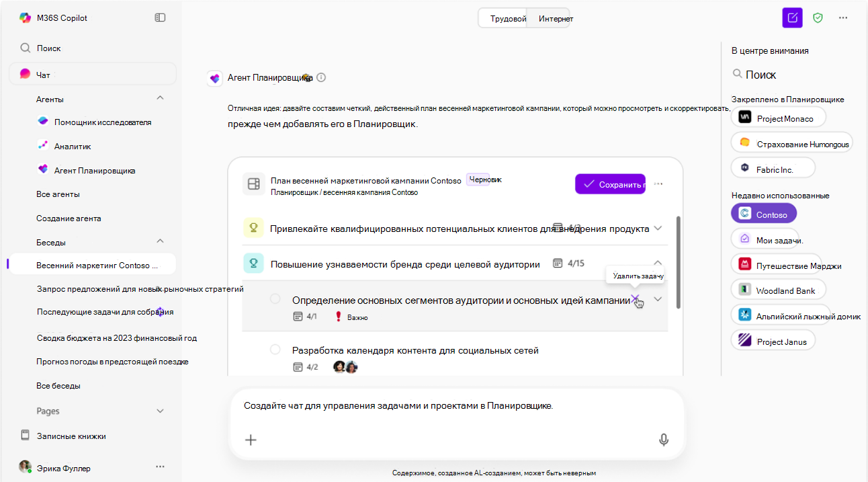
Task: Open pinned plan Project Monaco
Action: point(778,117)
